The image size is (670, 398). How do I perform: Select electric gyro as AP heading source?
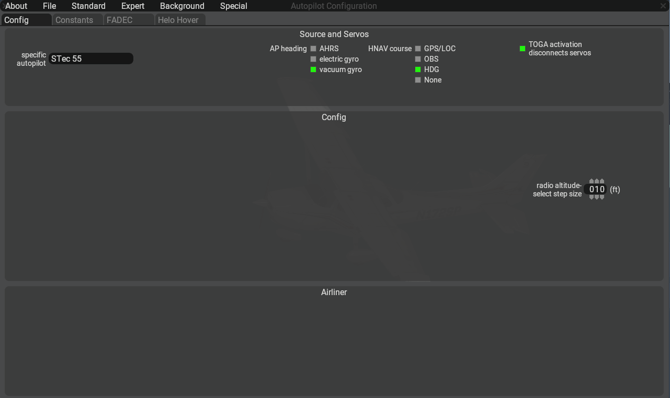[x=313, y=59]
